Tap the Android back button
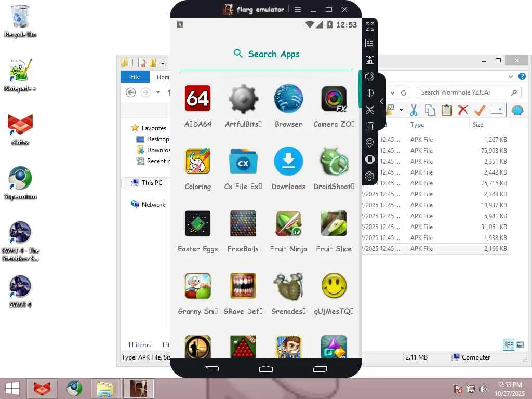 (x=212, y=368)
